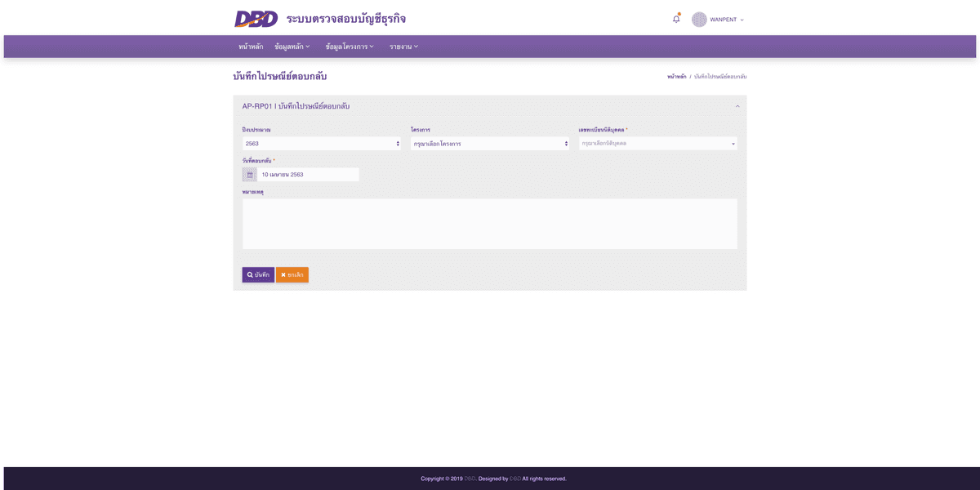The image size is (980, 490).
Task: Click the purple บันทึก button
Action: click(258, 275)
